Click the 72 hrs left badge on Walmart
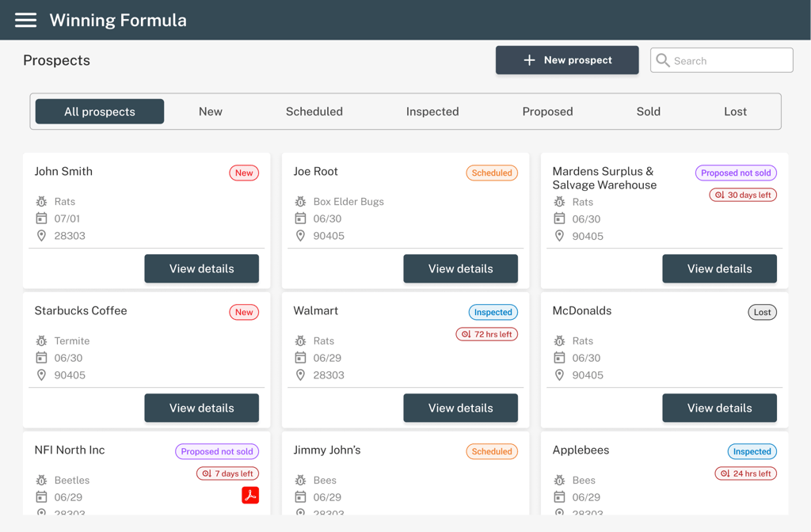 pos(486,334)
